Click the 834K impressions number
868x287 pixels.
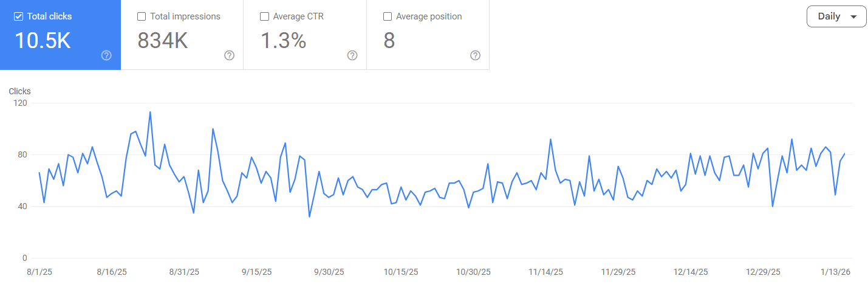pos(162,41)
